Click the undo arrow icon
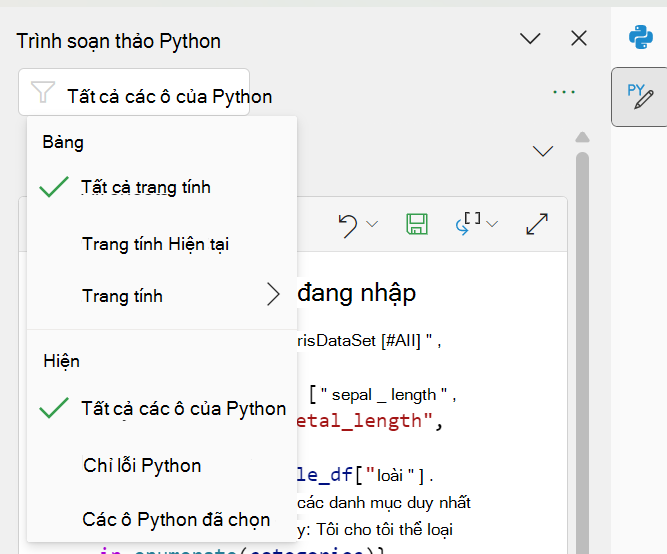667x554 pixels. pos(348,225)
